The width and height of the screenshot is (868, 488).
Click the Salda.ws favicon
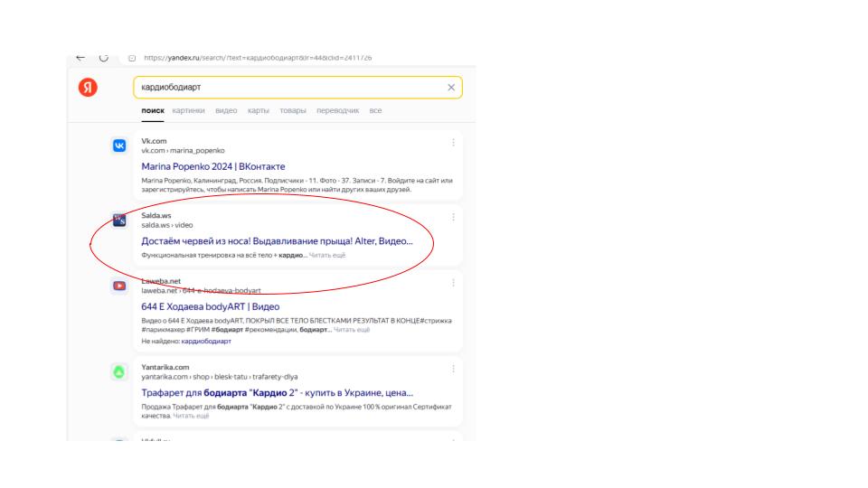click(119, 221)
